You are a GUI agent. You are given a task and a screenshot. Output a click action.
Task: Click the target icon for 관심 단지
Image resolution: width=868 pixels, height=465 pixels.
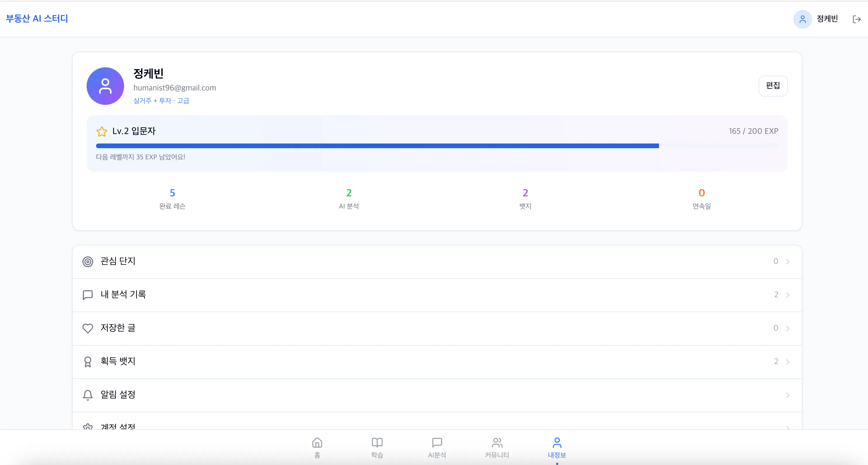[x=88, y=262]
